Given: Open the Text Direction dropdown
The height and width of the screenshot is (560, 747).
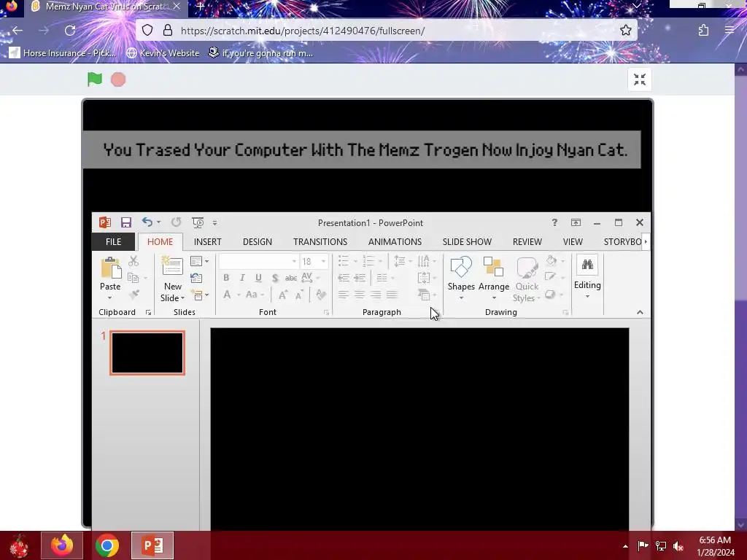Looking at the screenshot, I should point(427,261).
